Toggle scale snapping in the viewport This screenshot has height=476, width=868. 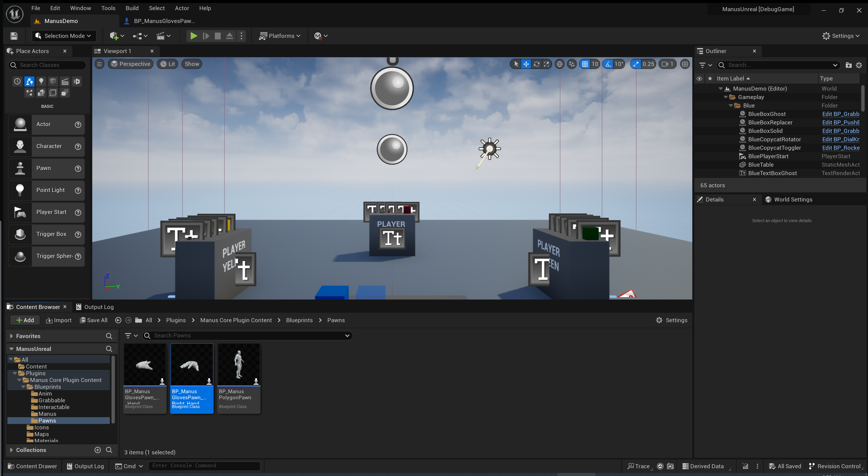[636, 64]
